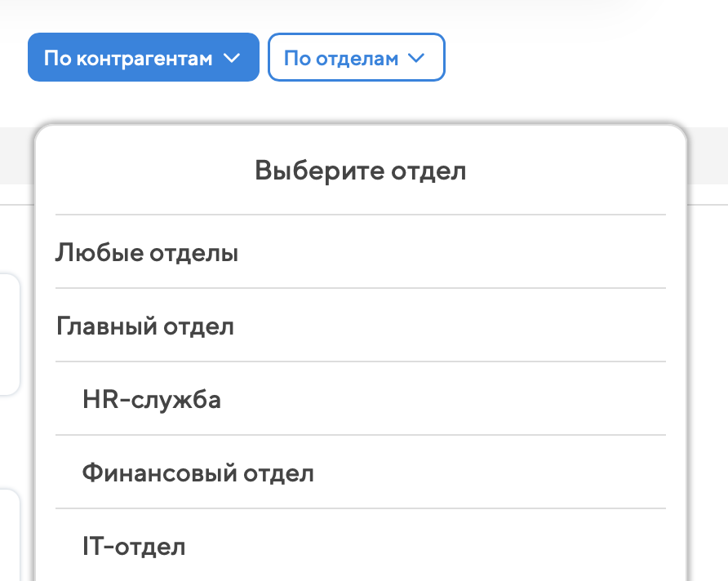
Task: Click gray header strip right of popup
Action: coord(708,155)
